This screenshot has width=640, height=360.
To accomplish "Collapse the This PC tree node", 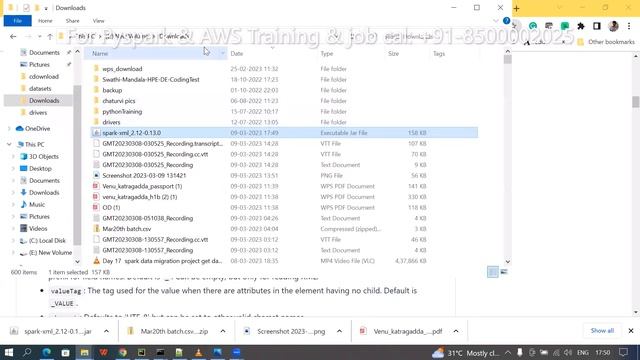I will tap(9, 144).
